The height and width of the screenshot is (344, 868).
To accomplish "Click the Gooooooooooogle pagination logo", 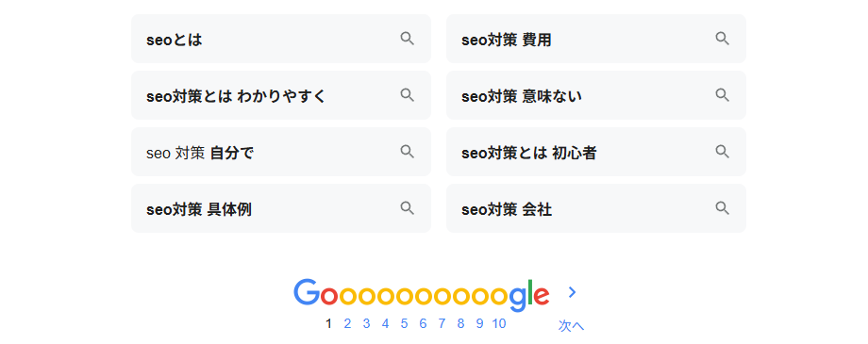I will 422,294.
